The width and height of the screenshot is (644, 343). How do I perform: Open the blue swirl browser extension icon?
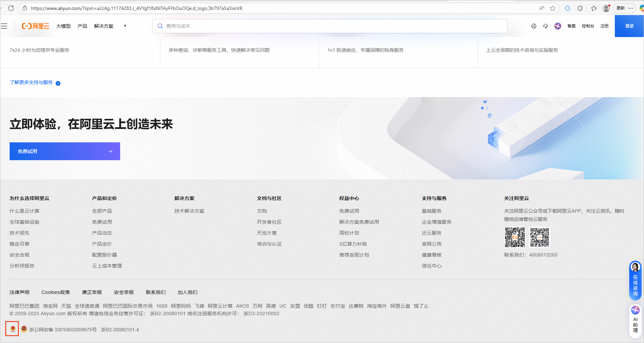point(567,8)
